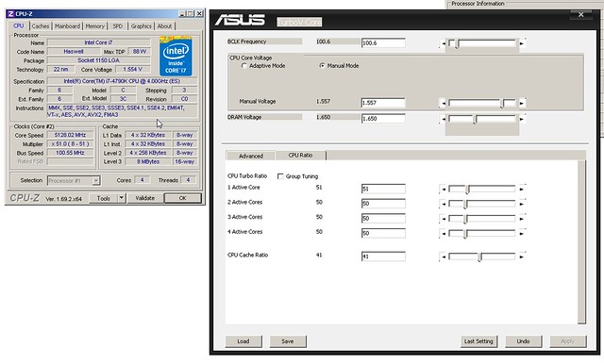Click Core Speed value 5128.02 MHz
The width and height of the screenshot is (604, 364).
click(x=70, y=135)
